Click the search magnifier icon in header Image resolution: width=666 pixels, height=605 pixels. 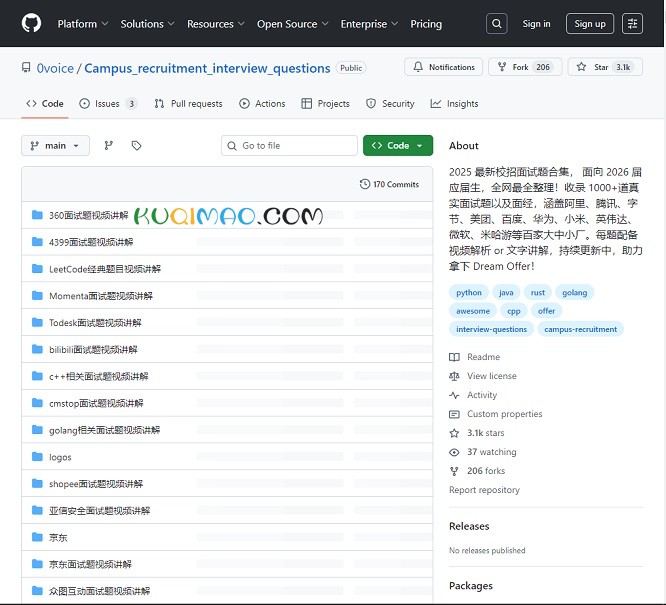point(497,24)
